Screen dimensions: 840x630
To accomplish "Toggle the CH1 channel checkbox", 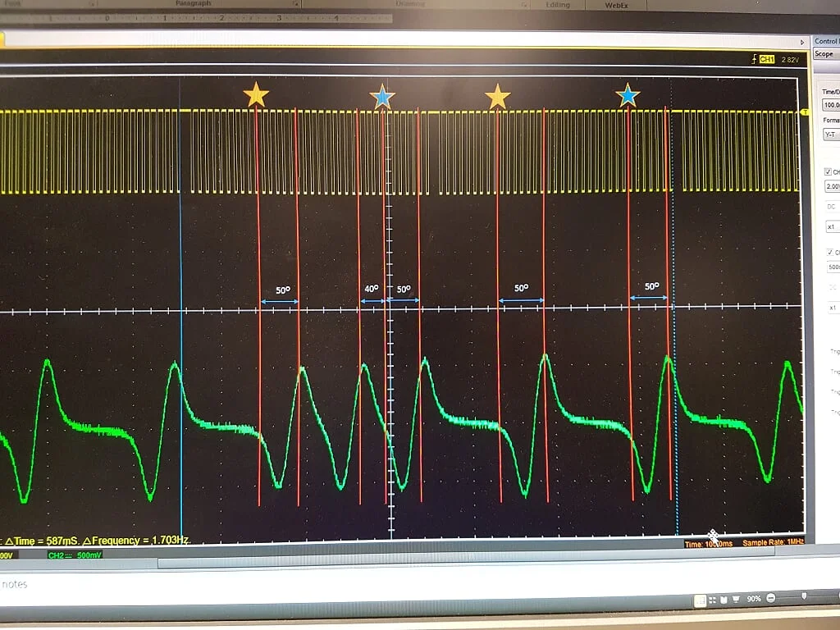I will (829, 172).
